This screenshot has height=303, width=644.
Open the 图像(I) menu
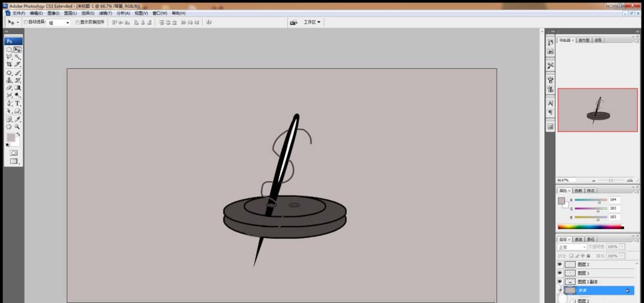[x=53, y=13]
